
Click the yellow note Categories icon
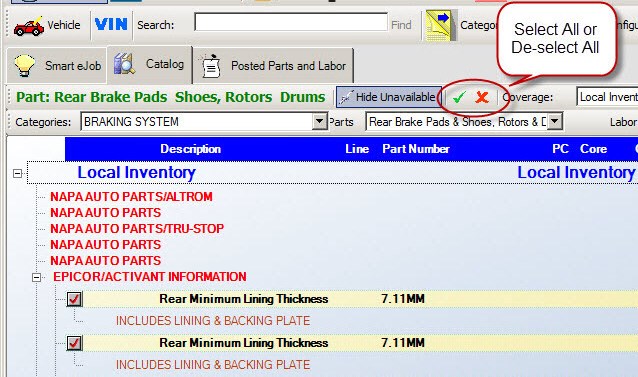pos(439,26)
